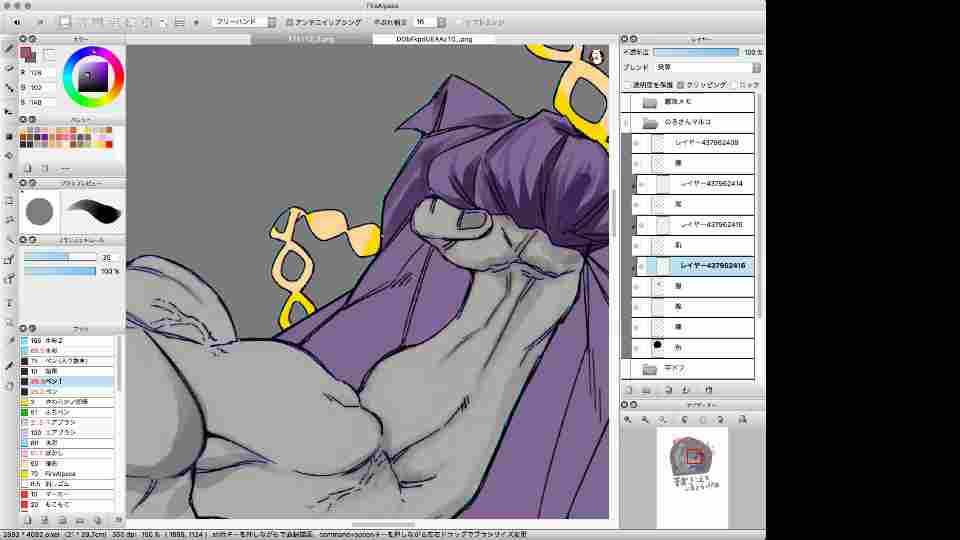Select the Text tool

click(9, 302)
